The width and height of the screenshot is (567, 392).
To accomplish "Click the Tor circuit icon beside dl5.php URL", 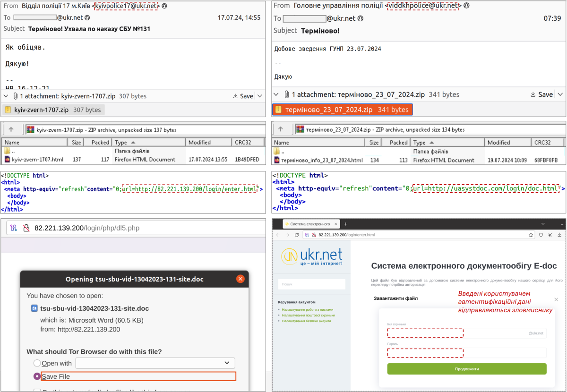I will [x=14, y=228].
